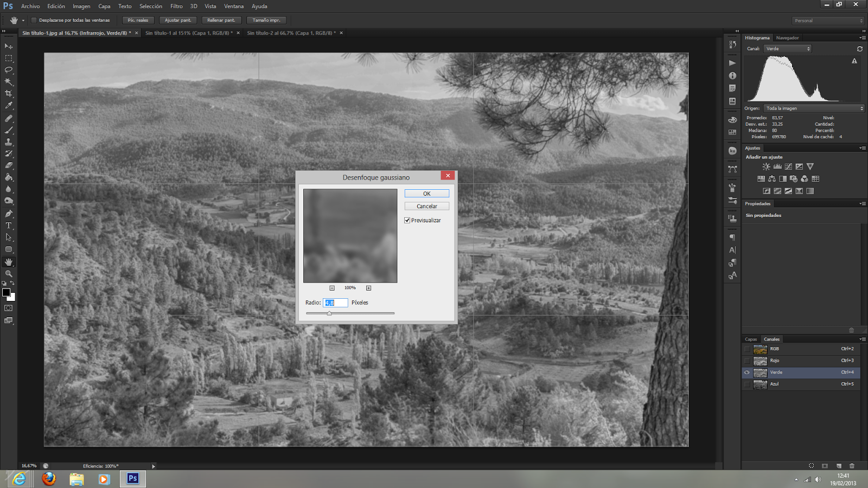Add a Gradient Map adjustment
This screenshot has width=868, height=488.
(810, 191)
